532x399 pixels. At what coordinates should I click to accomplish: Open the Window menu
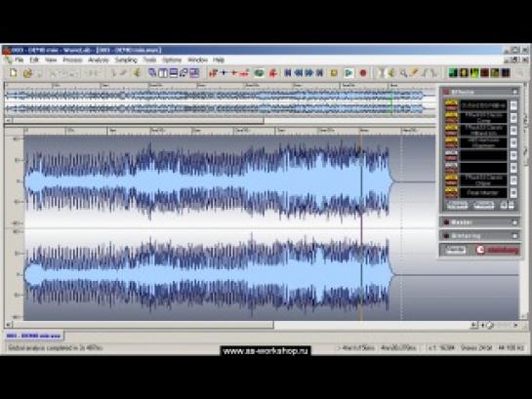[x=197, y=60]
